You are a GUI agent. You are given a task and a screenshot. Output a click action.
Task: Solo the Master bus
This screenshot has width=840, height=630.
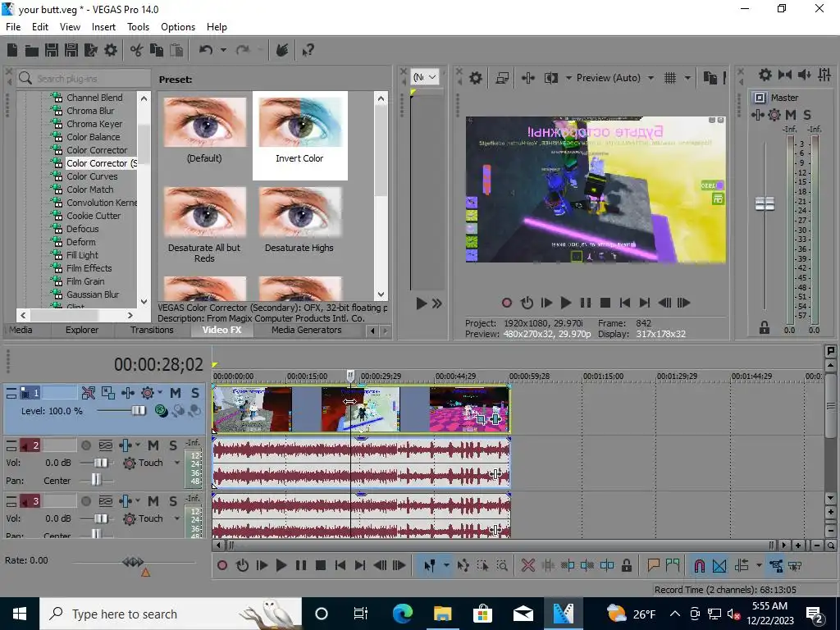tap(807, 115)
